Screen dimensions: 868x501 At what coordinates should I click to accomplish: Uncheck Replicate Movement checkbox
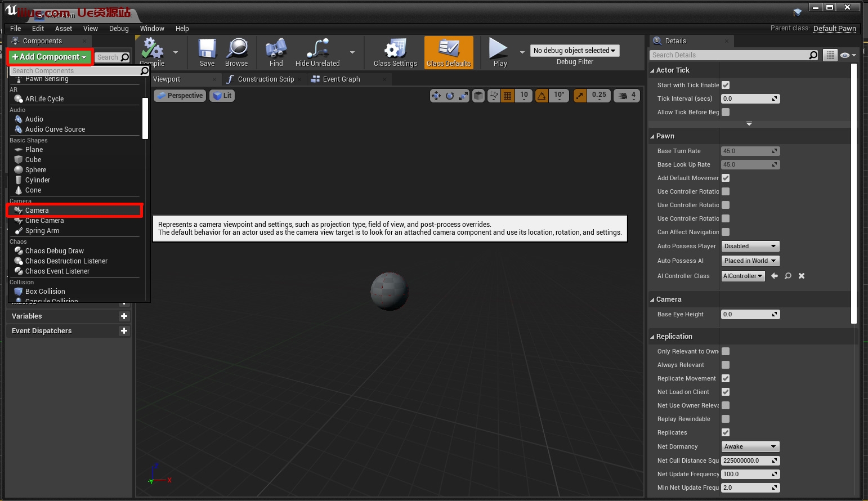[x=726, y=378]
